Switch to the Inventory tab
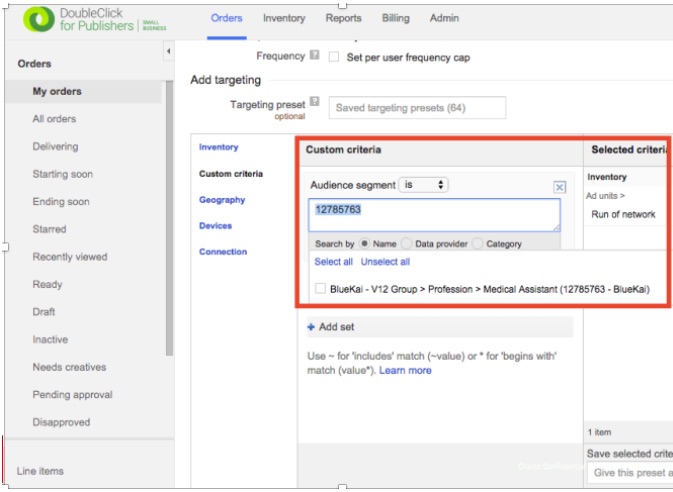The image size is (673, 492). point(284,18)
